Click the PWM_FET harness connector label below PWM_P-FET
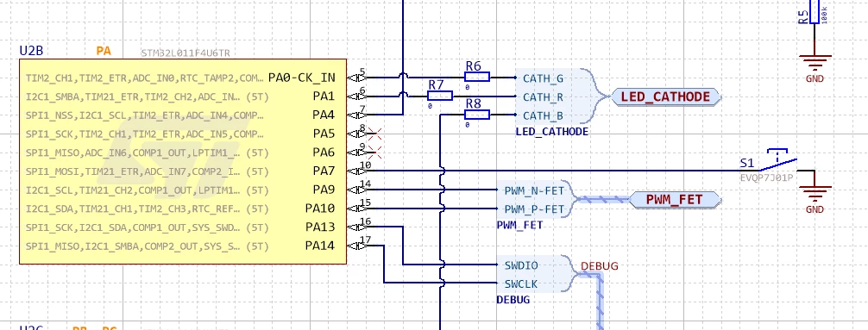 pos(519,226)
